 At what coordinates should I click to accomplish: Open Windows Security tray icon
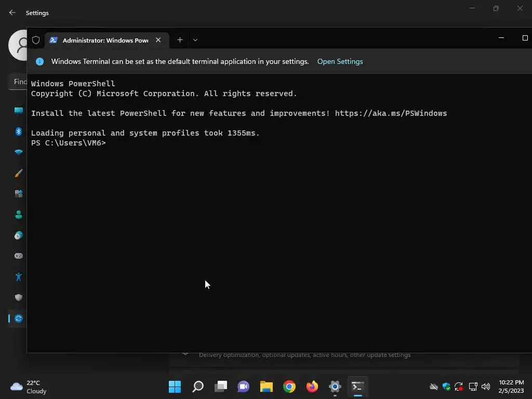[x=446, y=387]
